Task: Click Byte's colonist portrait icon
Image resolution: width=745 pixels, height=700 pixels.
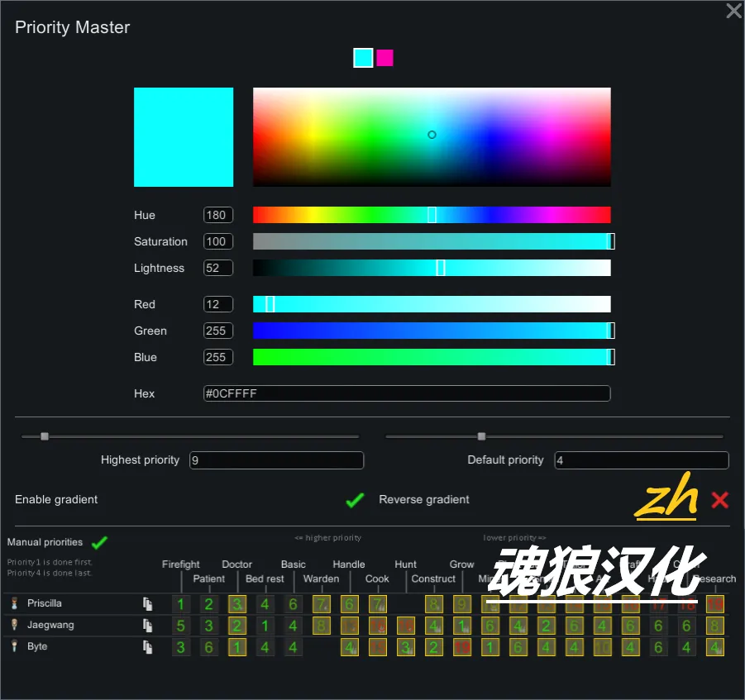Action: click(14, 647)
